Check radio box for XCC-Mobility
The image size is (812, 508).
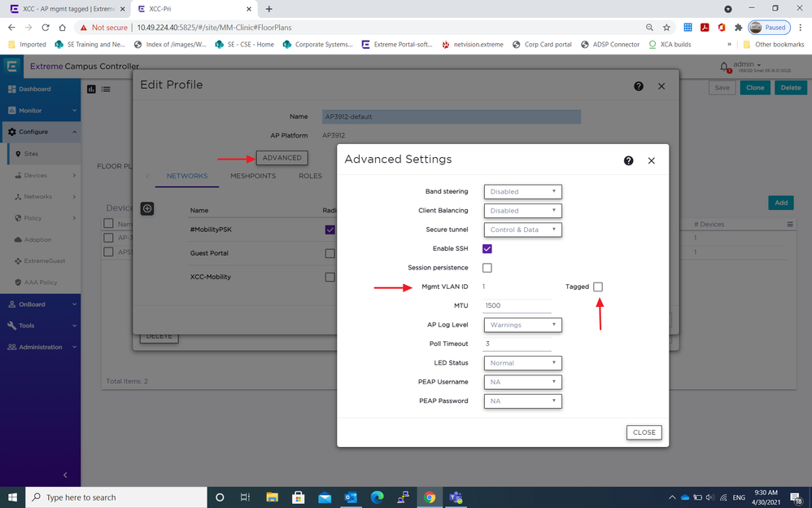(x=330, y=277)
